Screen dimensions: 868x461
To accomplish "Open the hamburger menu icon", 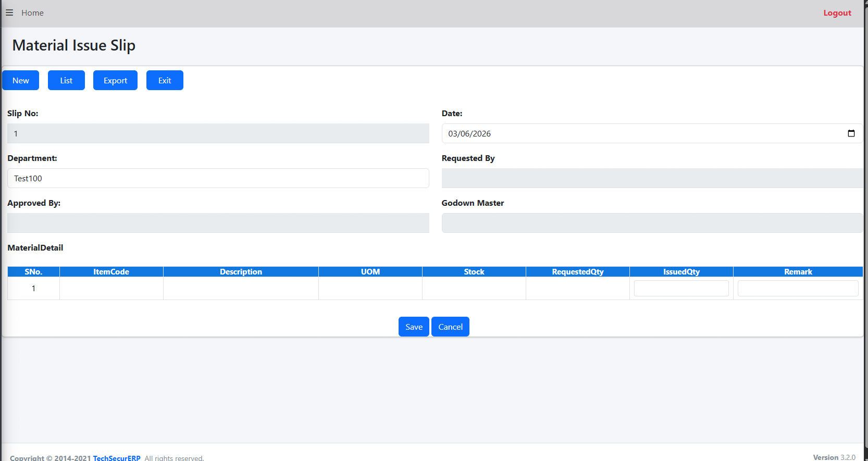I will (x=9, y=13).
